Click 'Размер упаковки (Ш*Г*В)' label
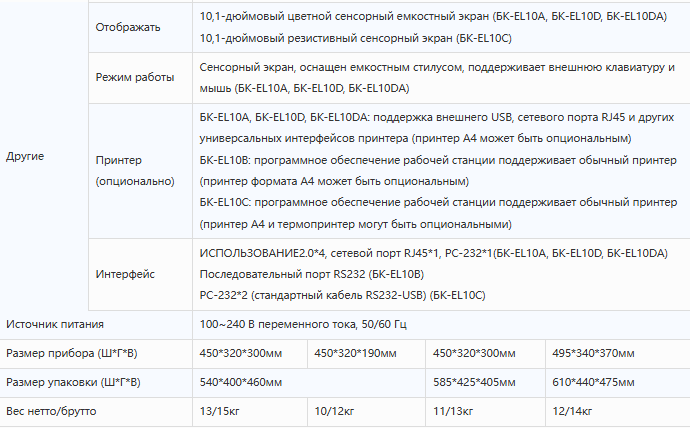 pos(96,382)
